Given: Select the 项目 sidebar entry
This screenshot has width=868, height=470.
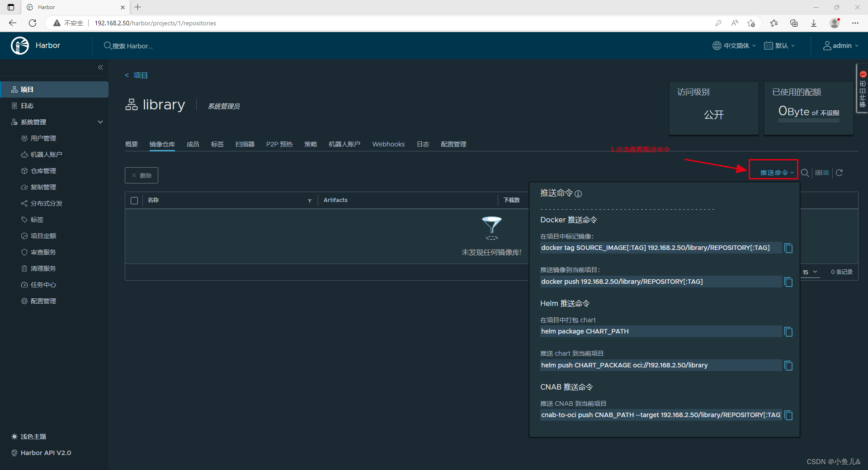Looking at the screenshot, I should coord(54,89).
